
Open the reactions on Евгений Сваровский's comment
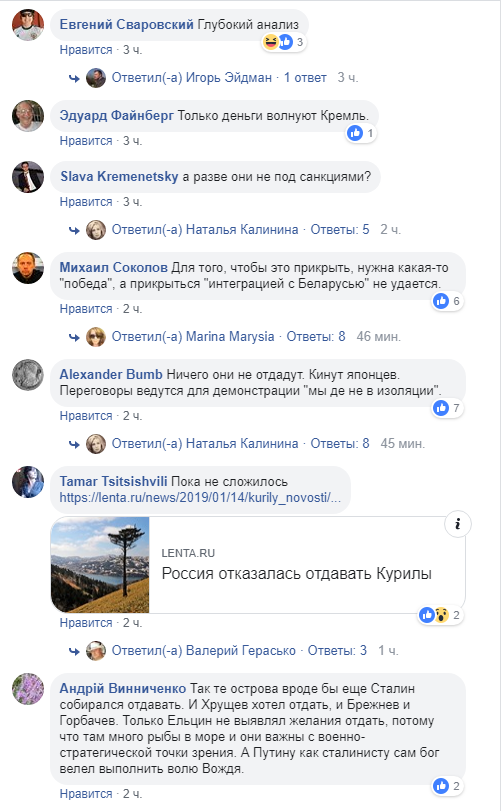click(x=284, y=42)
